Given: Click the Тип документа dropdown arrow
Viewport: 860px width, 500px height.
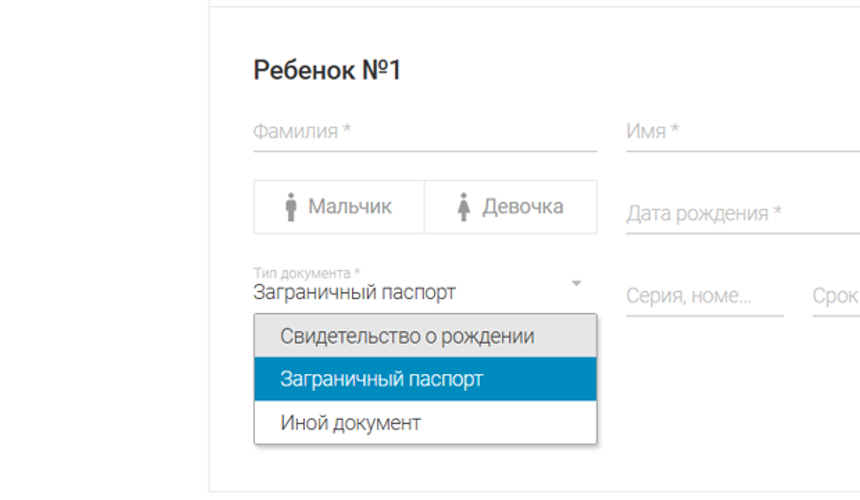Looking at the screenshot, I should pos(576,284).
